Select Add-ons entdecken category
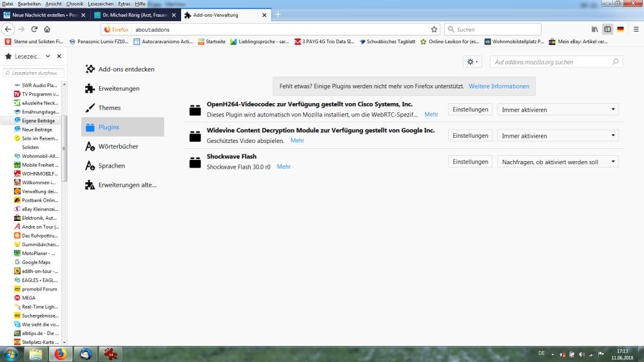Viewport: 644px width, 362px height. (122, 69)
